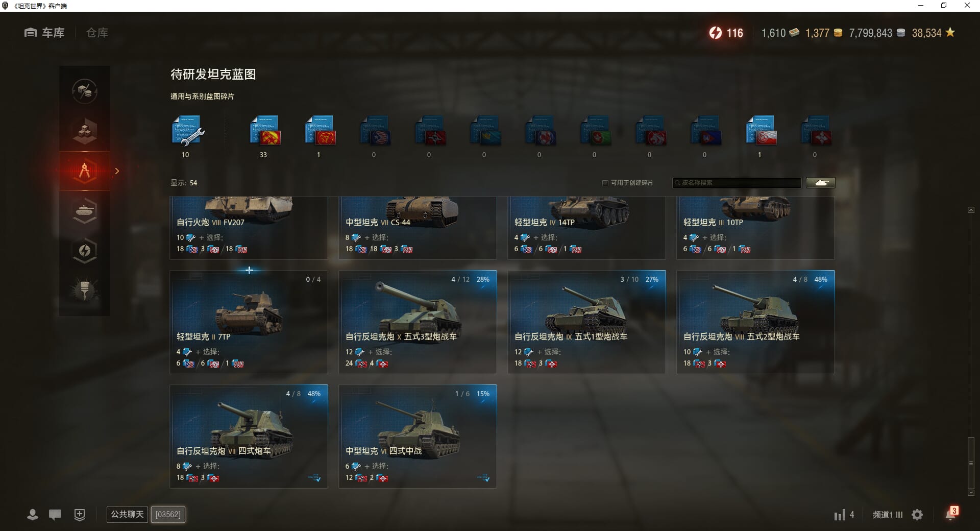
Task: Toggle the tank filter button beside search
Action: pos(821,183)
